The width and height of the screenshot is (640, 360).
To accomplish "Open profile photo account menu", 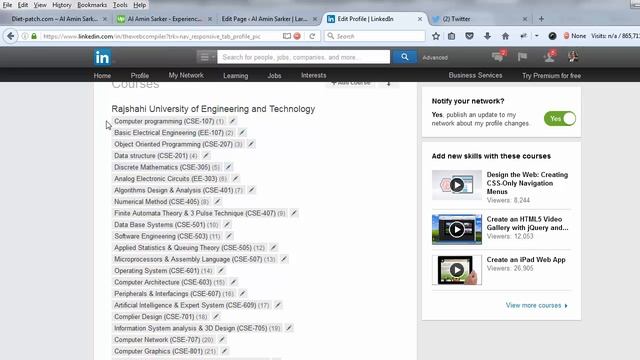I will (x=573, y=56).
